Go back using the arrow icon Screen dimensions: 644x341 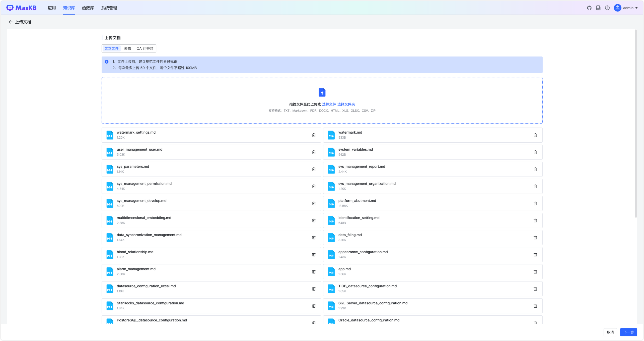(x=10, y=22)
